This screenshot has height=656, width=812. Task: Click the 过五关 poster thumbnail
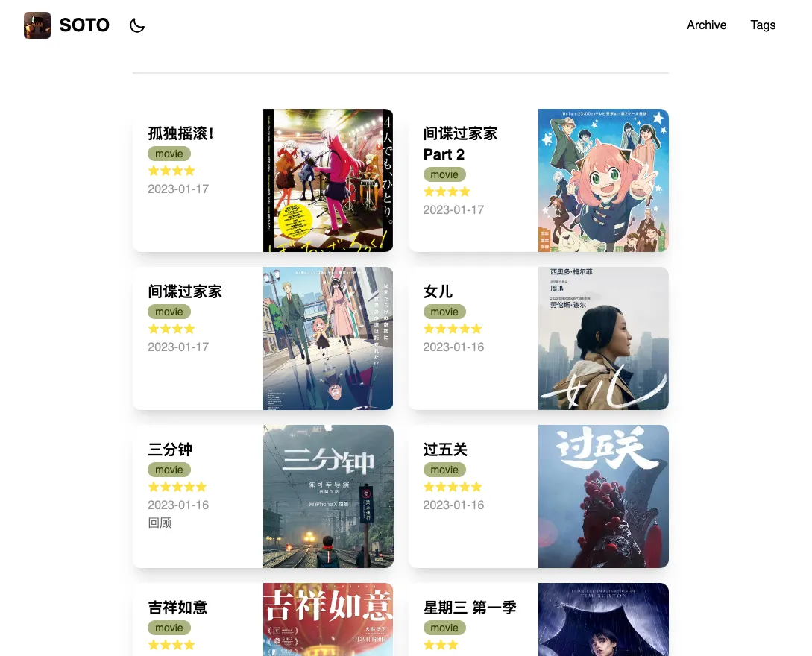point(603,496)
